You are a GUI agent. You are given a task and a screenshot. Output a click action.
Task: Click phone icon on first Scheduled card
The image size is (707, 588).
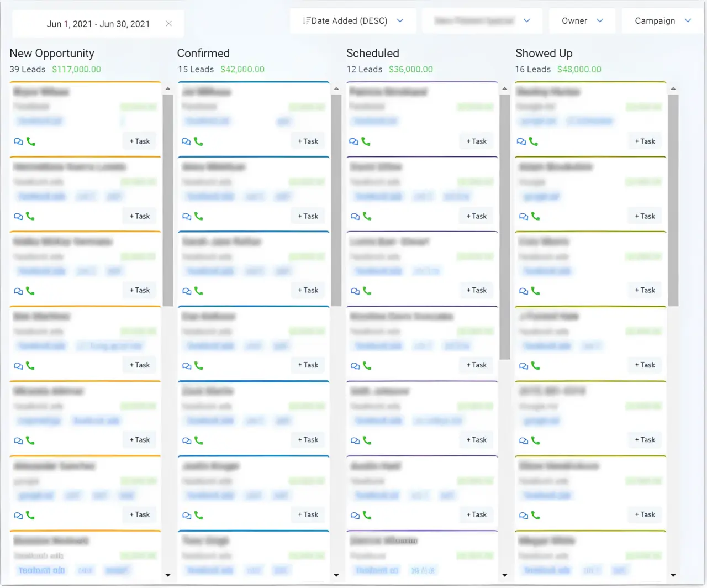coord(366,142)
